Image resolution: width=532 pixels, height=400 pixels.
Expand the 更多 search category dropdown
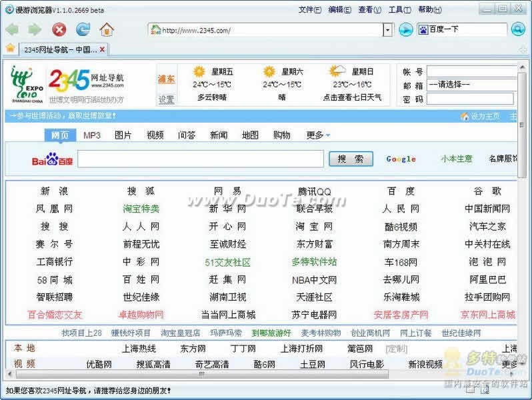pyautogui.click(x=318, y=135)
